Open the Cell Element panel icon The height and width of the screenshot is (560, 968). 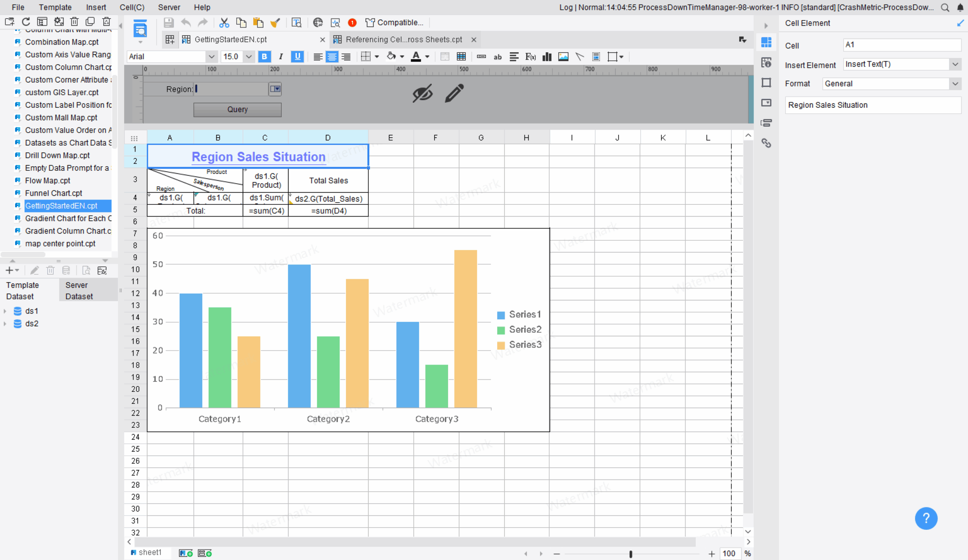pos(766,42)
